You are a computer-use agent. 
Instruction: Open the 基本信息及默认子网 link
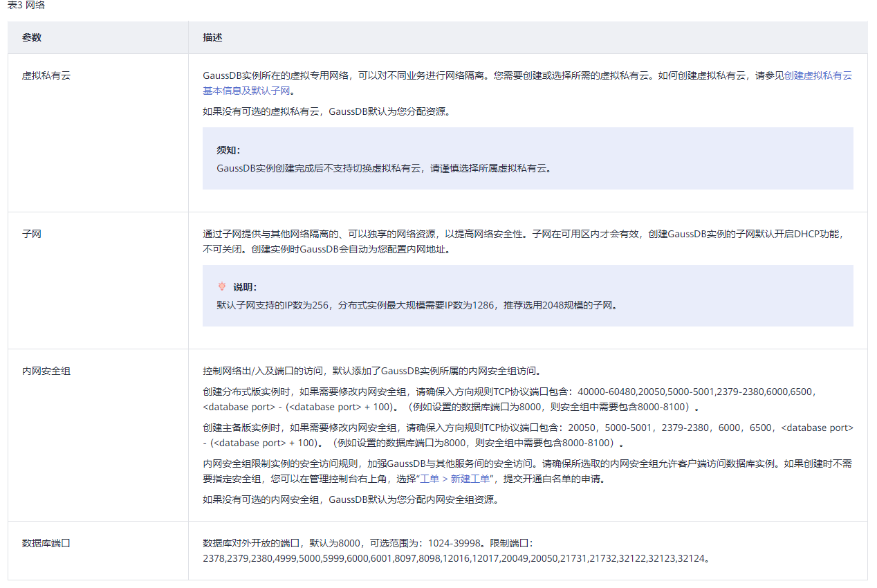click(x=247, y=91)
